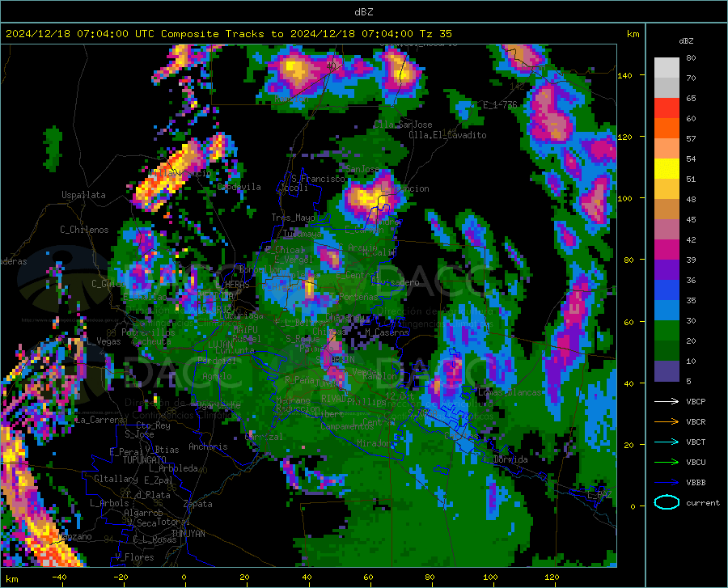This screenshot has width=728, height=588.
Task: Click the green VBCU arrow in legend
Action: [x=667, y=463]
